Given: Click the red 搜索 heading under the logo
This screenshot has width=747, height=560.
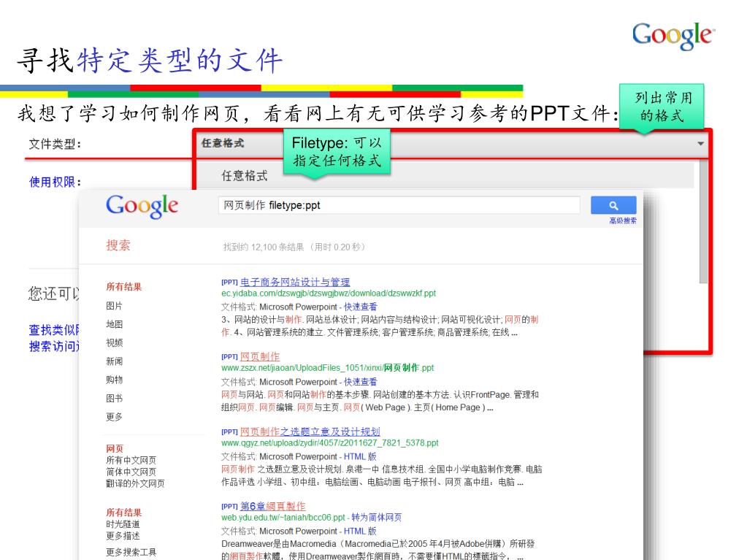Looking at the screenshot, I should click(x=118, y=245).
